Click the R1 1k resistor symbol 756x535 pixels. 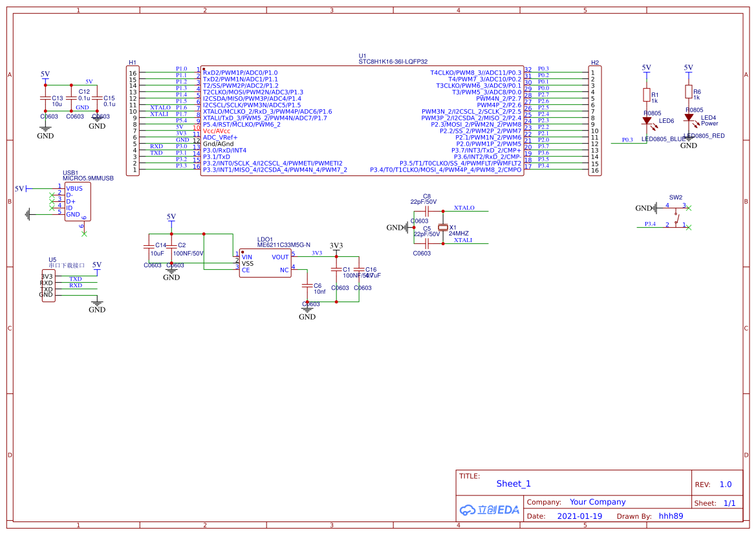(646, 96)
